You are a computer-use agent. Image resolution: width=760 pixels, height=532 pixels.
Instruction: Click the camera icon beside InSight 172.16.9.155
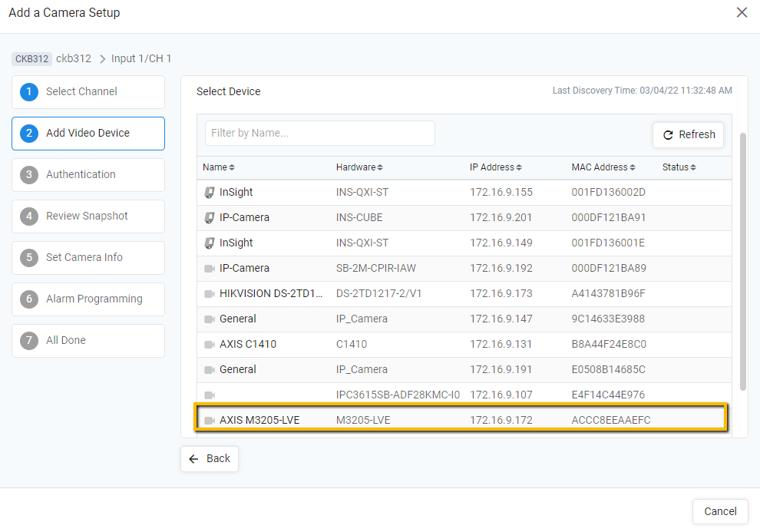(210, 193)
